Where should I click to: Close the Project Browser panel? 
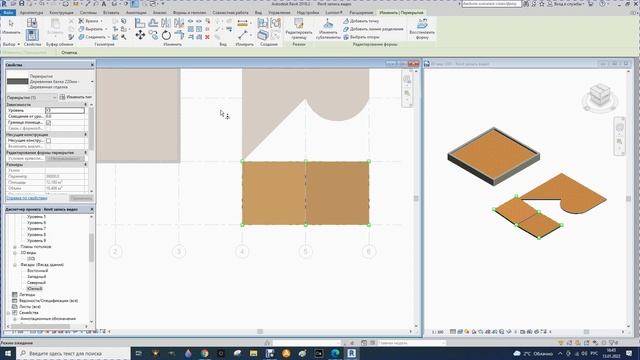point(92,209)
